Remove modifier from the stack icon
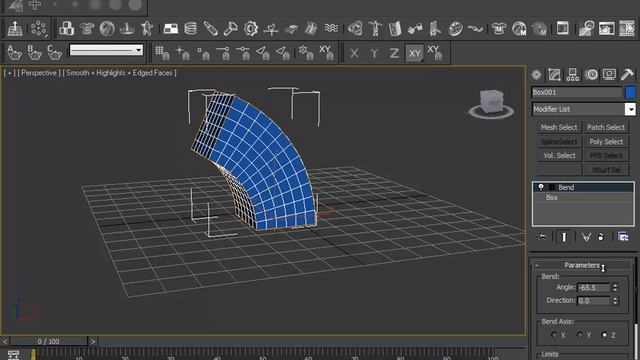The width and height of the screenshot is (640, 360). [601, 237]
